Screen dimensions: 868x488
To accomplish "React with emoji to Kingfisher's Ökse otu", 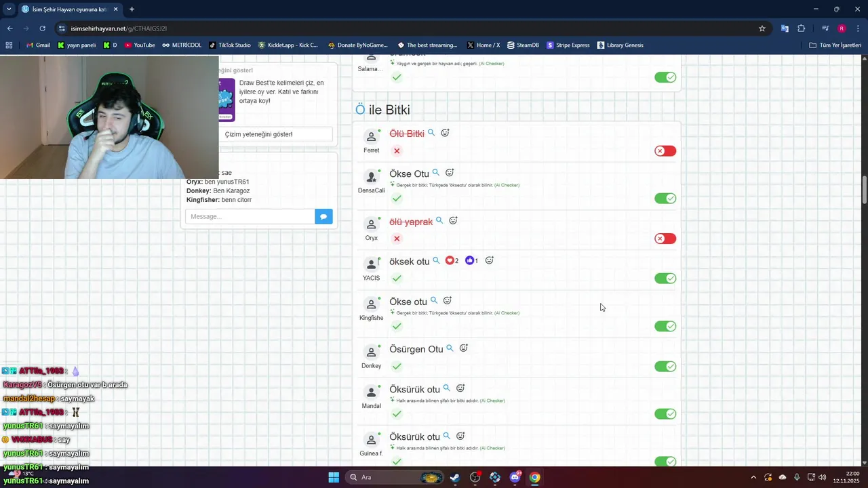I will pyautogui.click(x=448, y=300).
